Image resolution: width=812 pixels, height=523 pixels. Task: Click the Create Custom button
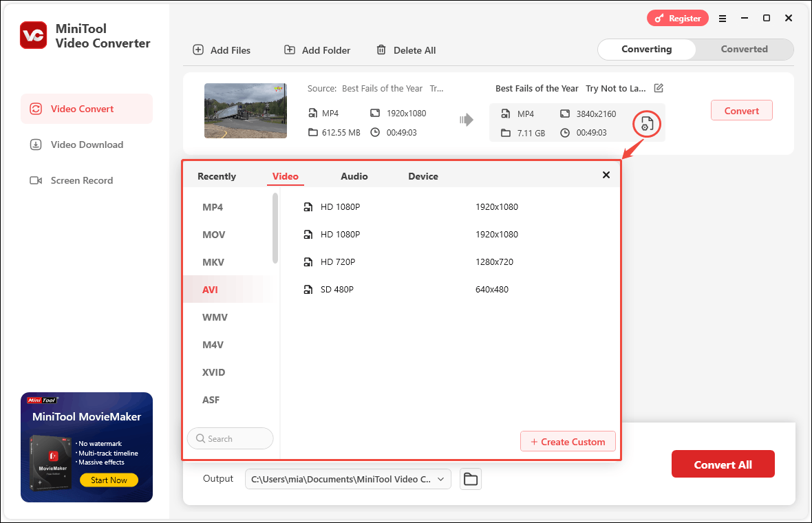tap(568, 442)
